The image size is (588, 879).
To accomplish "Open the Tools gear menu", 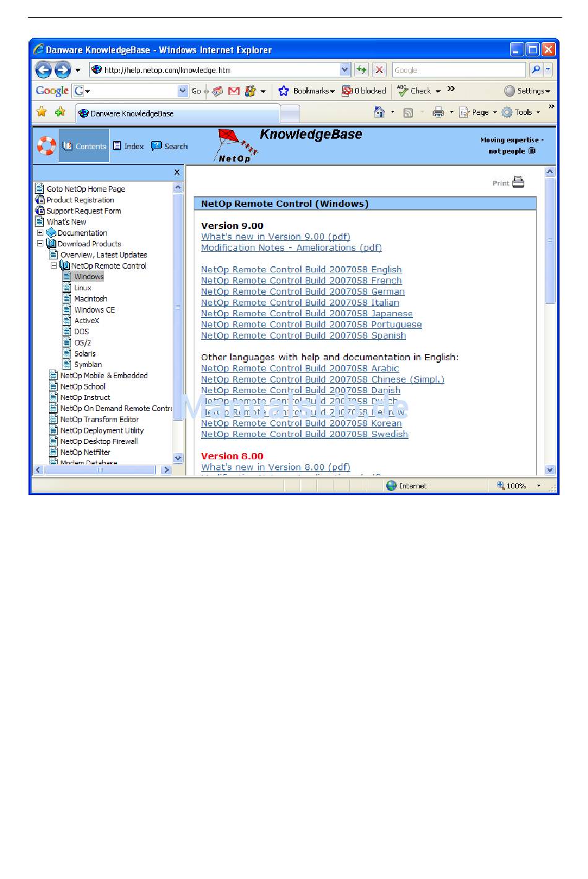I will 507,112.
